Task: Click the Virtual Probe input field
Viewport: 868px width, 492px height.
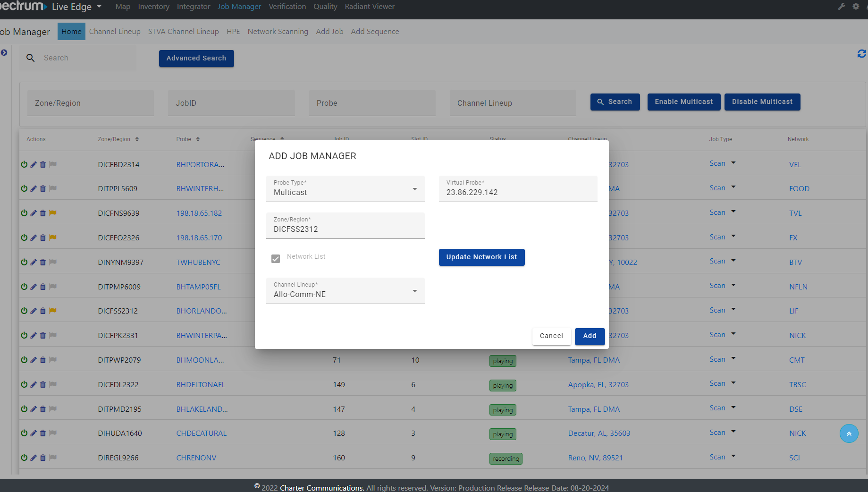Action: point(518,189)
